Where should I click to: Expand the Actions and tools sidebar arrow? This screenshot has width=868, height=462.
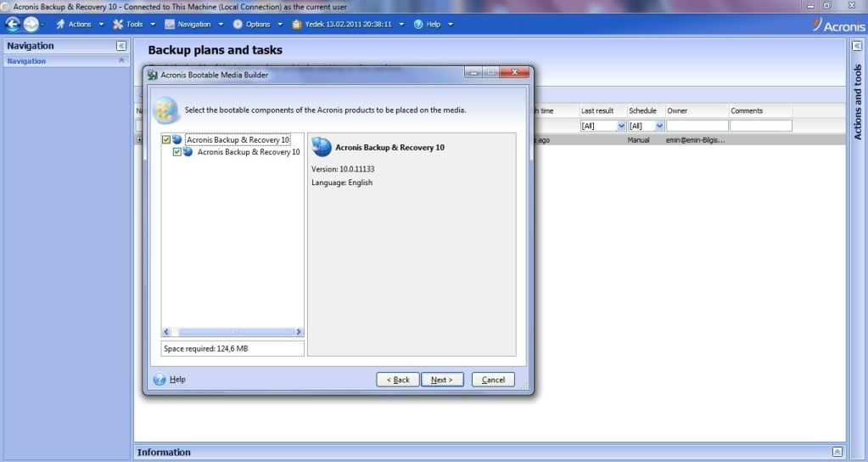pos(857,46)
